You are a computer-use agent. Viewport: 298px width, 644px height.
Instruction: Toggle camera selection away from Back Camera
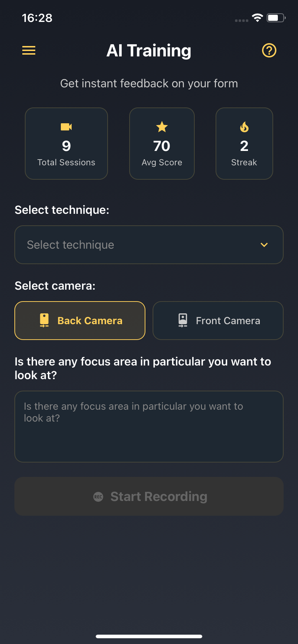click(218, 320)
